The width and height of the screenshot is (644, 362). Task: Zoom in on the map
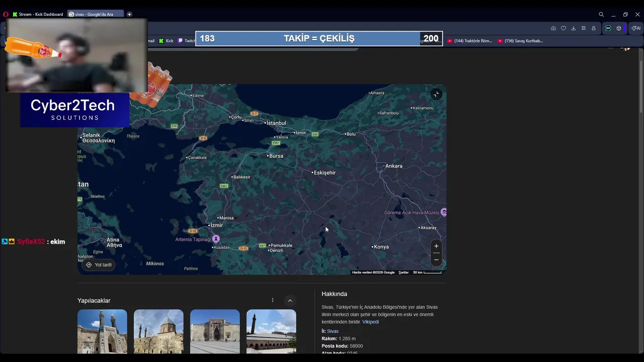click(436, 246)
